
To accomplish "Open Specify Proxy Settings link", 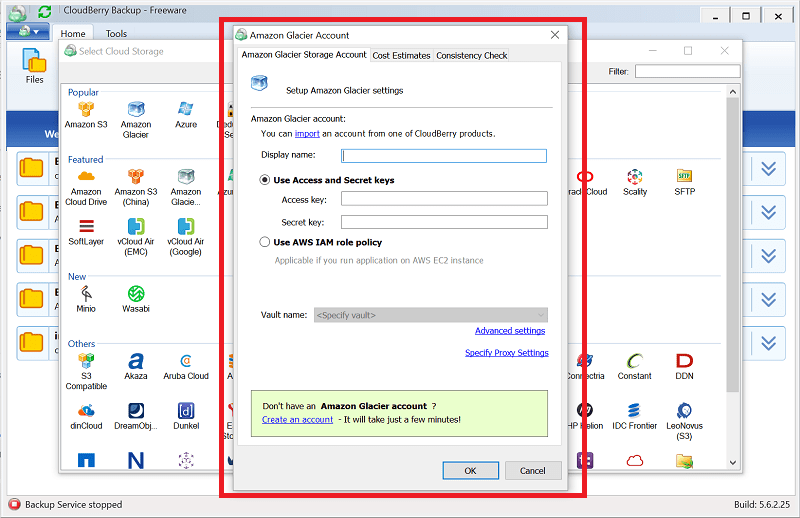I will click(507, 353).
